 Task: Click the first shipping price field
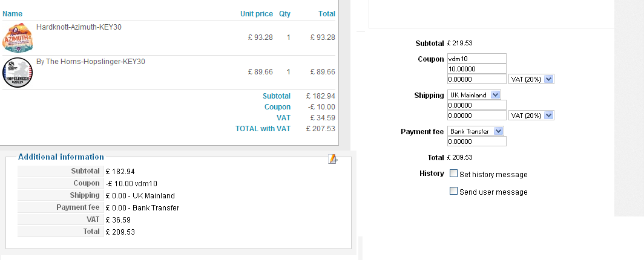(476, 105)
